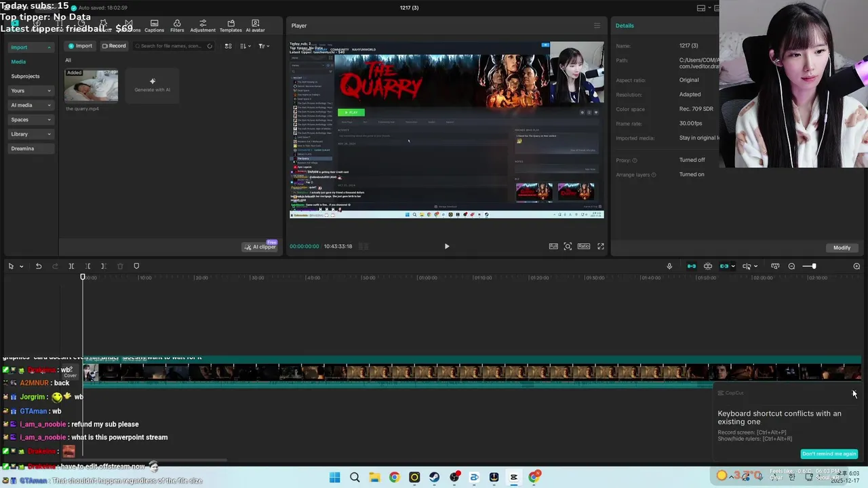Screen dimensions: 868x488
Task: Click the layout switch icon in title bar
Action: [x=701, y=8]
